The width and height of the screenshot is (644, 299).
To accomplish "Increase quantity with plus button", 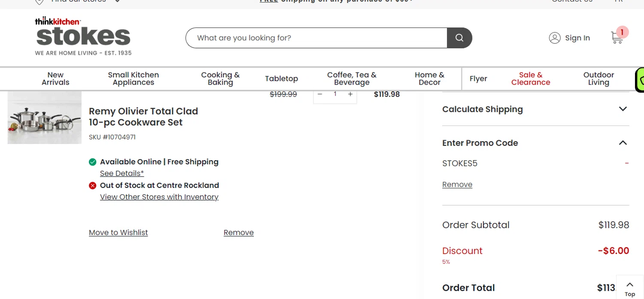I will tap(350, 94).
